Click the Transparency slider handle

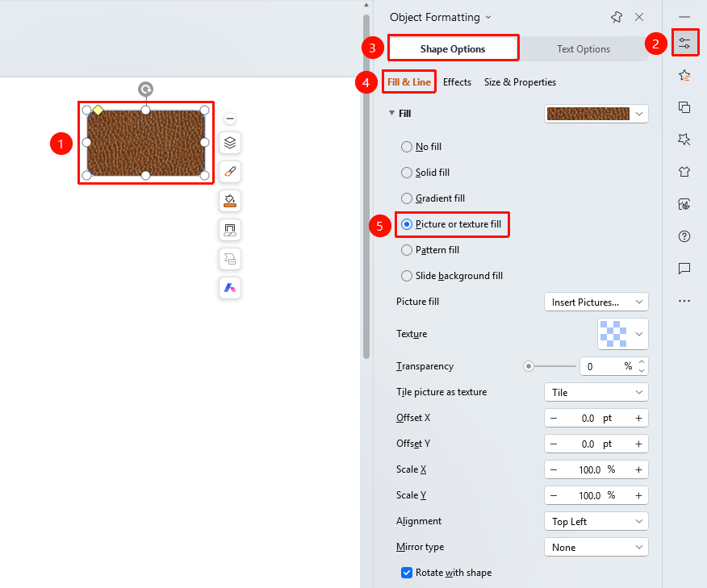pyautogui.click(x=529, y=366)
